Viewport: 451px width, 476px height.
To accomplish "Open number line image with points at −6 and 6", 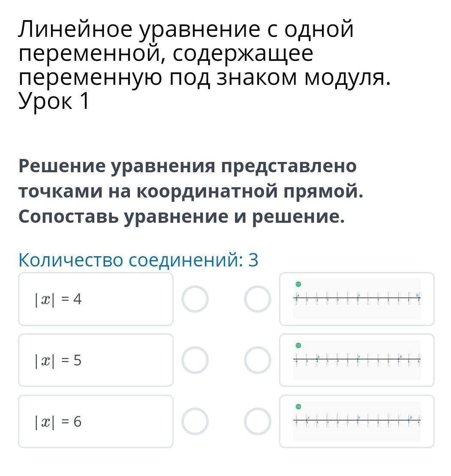I will coord(357,299).
